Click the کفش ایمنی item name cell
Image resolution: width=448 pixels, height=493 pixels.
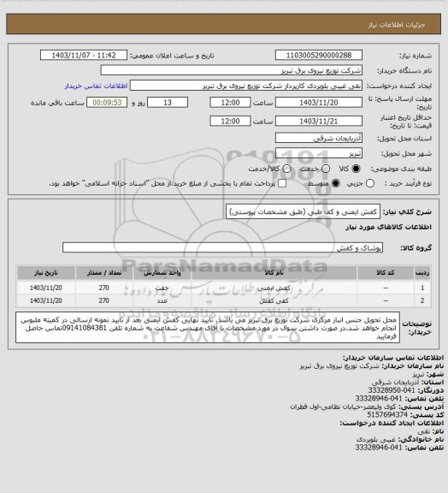(274, 288)
